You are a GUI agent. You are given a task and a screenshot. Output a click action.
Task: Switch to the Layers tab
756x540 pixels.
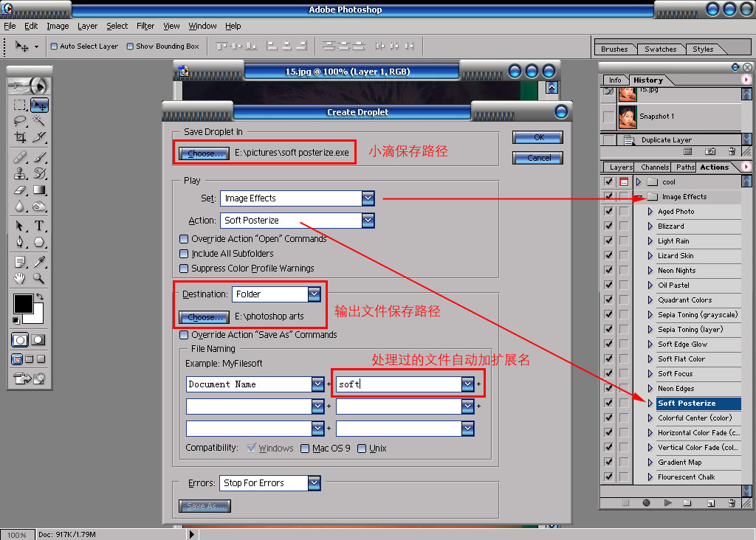[x=620, y=167]
